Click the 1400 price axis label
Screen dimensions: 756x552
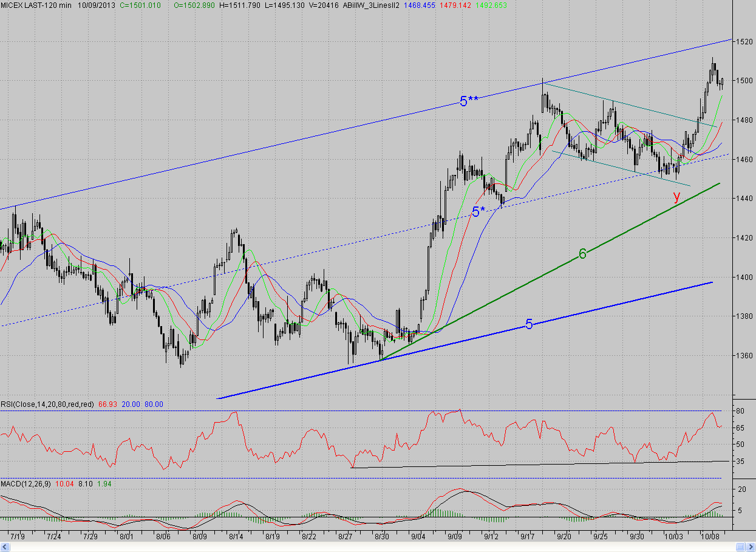click(745, 277)
